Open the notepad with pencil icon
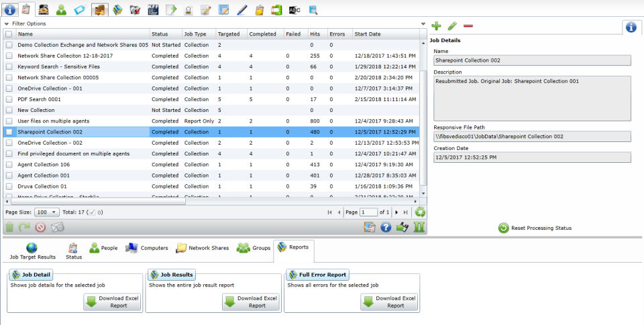This screenshot has height=325, width=644. coord(206,10)
